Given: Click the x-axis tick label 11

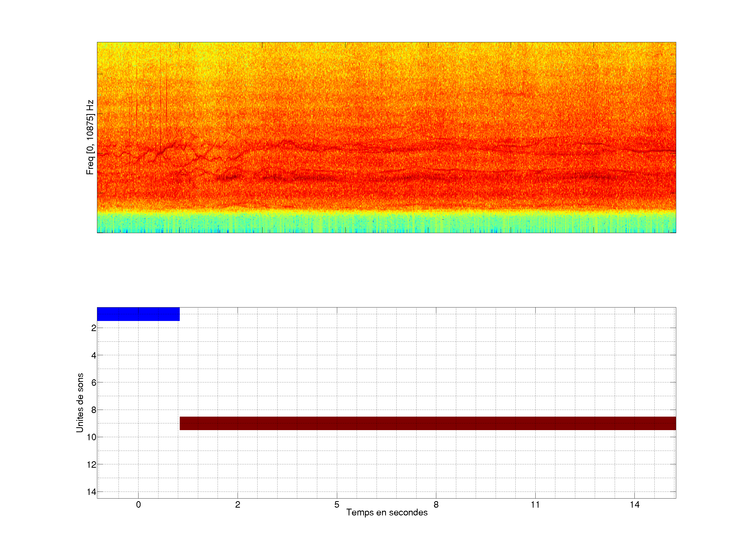Looking at the screenshot, I should [x=535, y=505].
